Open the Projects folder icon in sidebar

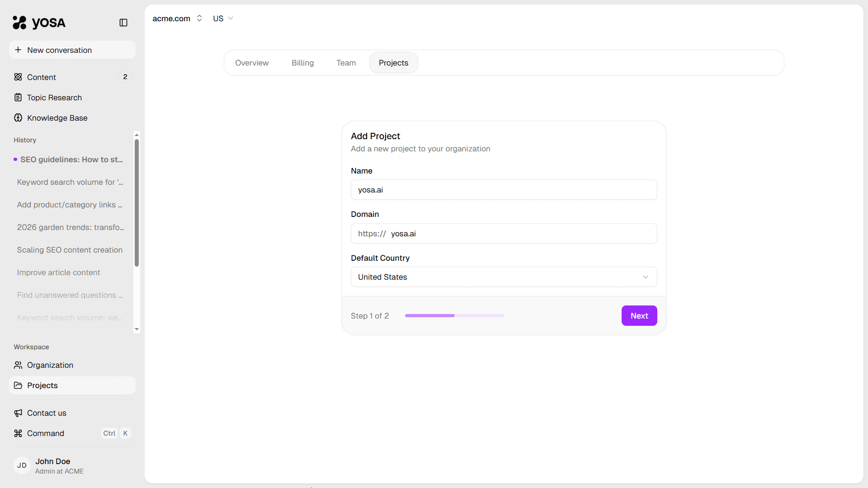click(x=18, y=385)
